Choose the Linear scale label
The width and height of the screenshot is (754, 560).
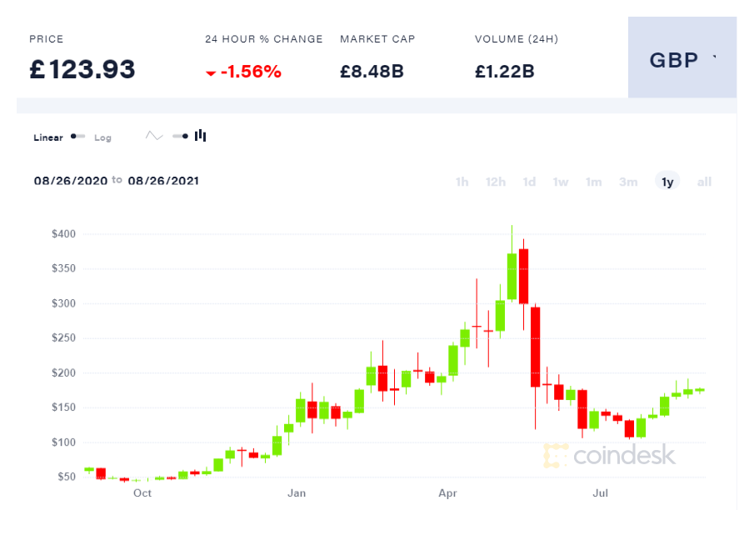tap(48, 137)
